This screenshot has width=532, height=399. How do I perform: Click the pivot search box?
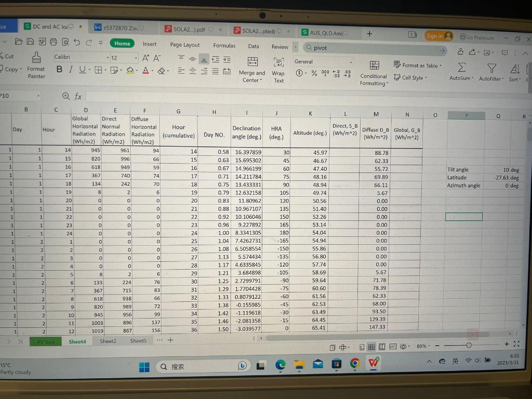(x=375, y=49)
